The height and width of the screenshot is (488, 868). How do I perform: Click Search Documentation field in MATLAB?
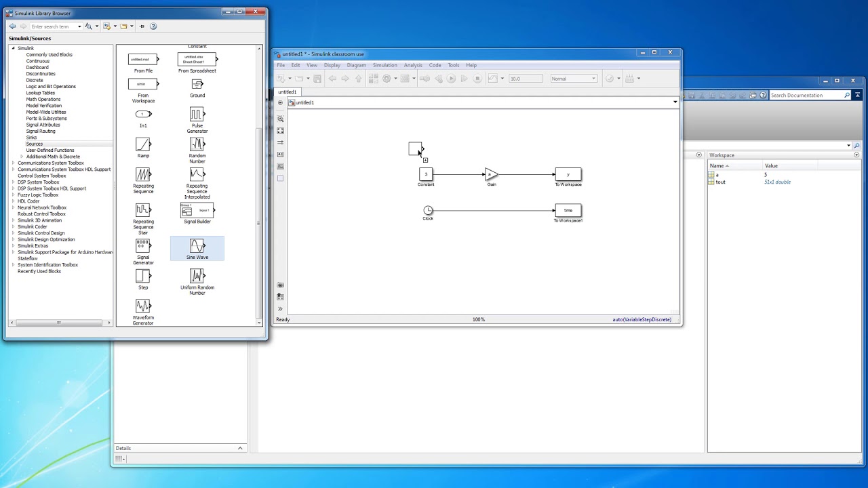coord(810,96)
